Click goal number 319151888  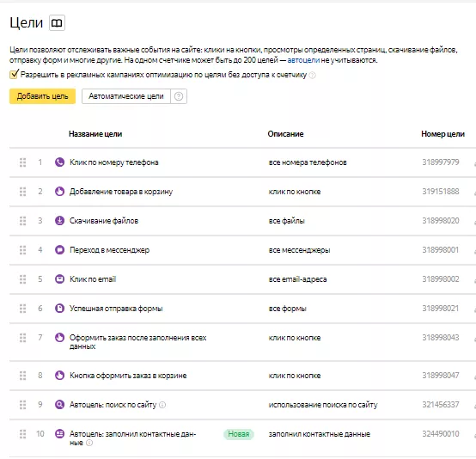point(441,192)
